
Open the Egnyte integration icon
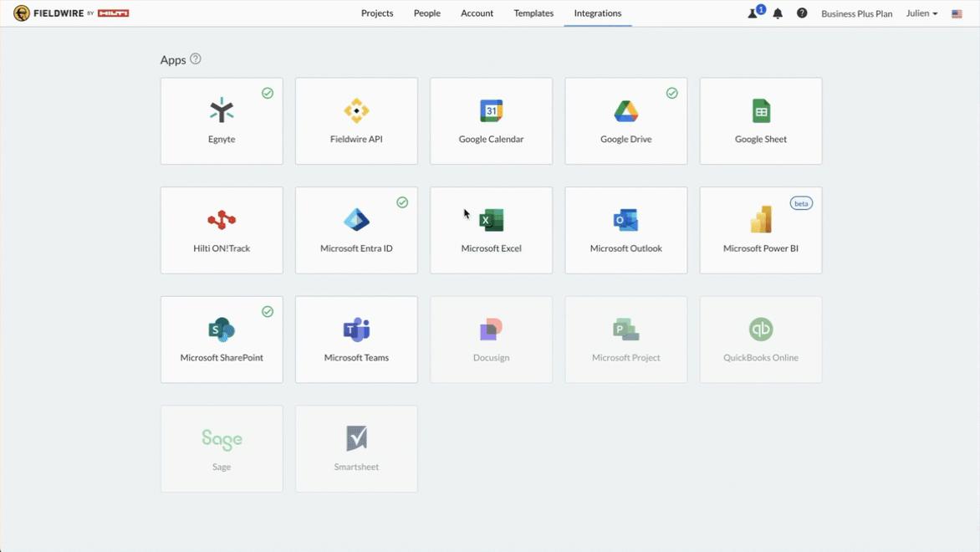222,110
